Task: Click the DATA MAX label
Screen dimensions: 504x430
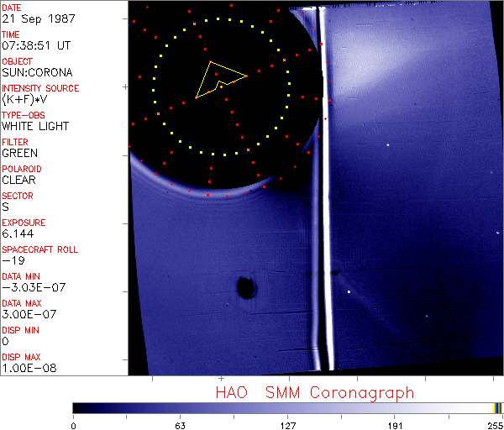Action: (22, 303)
